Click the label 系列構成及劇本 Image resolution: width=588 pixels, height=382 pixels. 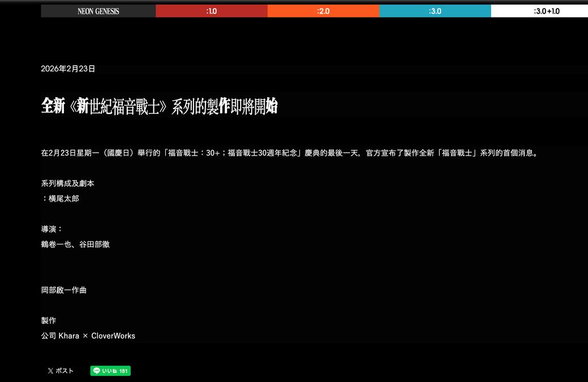(67, 183)
